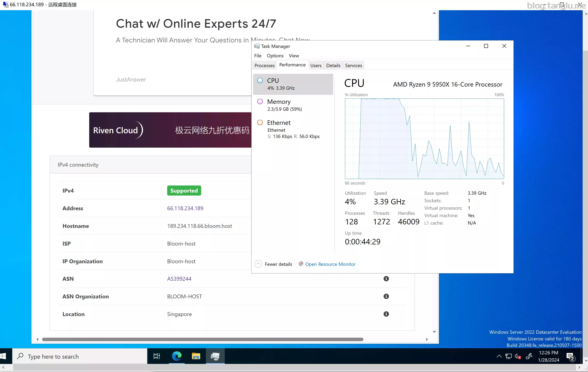The width and height of the screenshot is (588, 372).
Task: Open Task View from the taskbar
Action: coord(157,356)
